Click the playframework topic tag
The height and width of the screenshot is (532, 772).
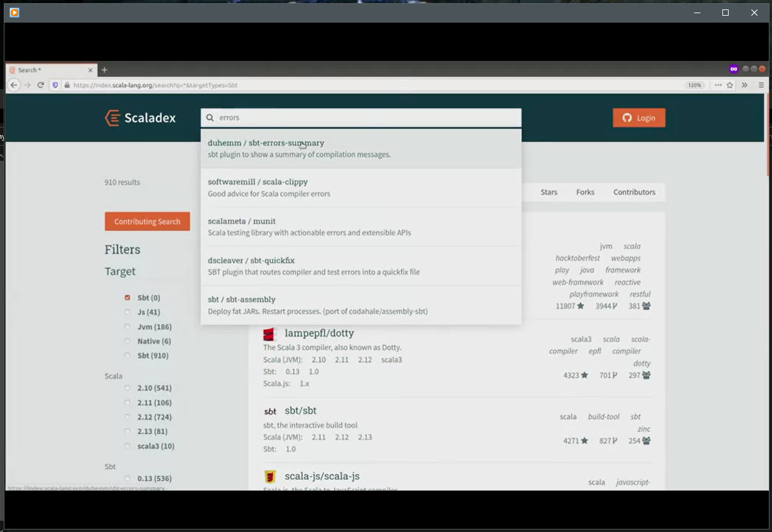594,294
